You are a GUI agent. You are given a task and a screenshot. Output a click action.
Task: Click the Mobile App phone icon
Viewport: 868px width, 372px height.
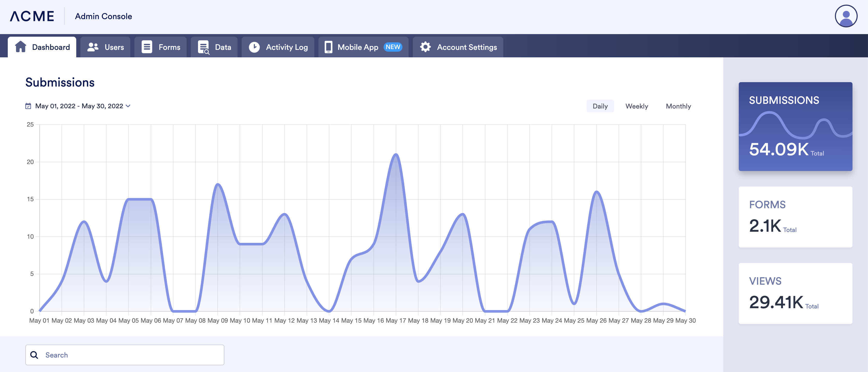click(x=328, y=47)
